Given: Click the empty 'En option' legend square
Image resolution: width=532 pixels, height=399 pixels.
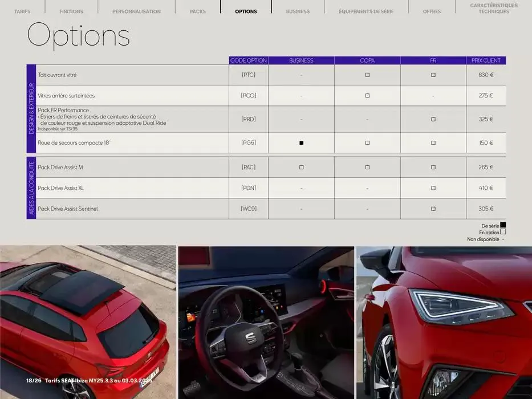Looking at the screenshot, I should point(504,231).
